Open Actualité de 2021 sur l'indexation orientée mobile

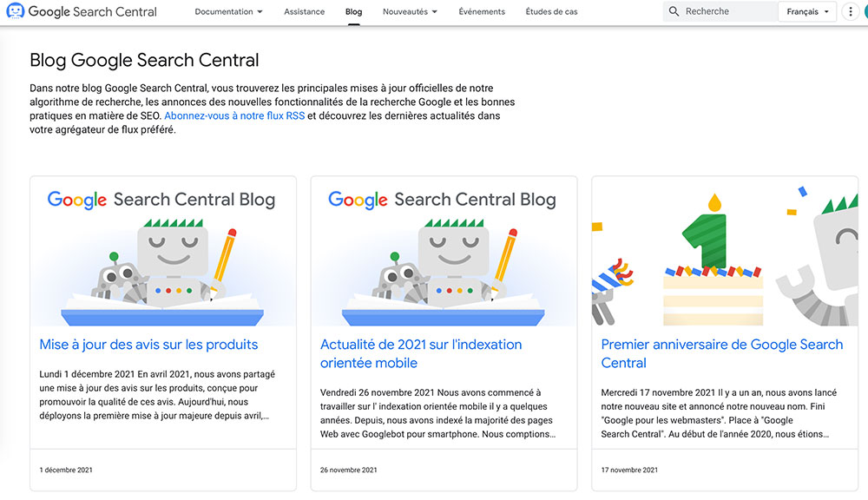point(421,353)
